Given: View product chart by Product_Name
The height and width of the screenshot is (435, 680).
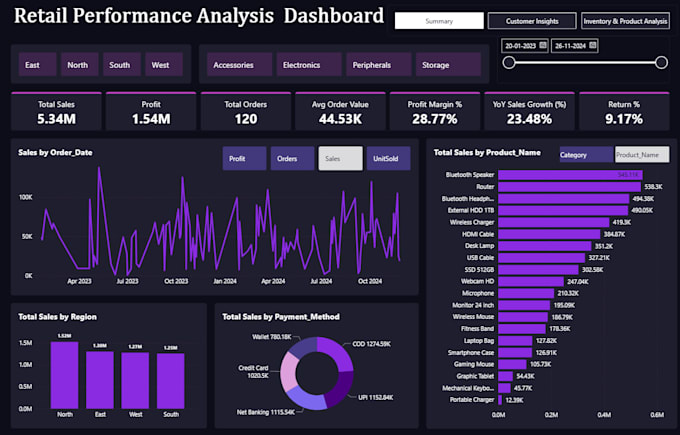Looking at the screenshot, I should [x=642, y=154].
